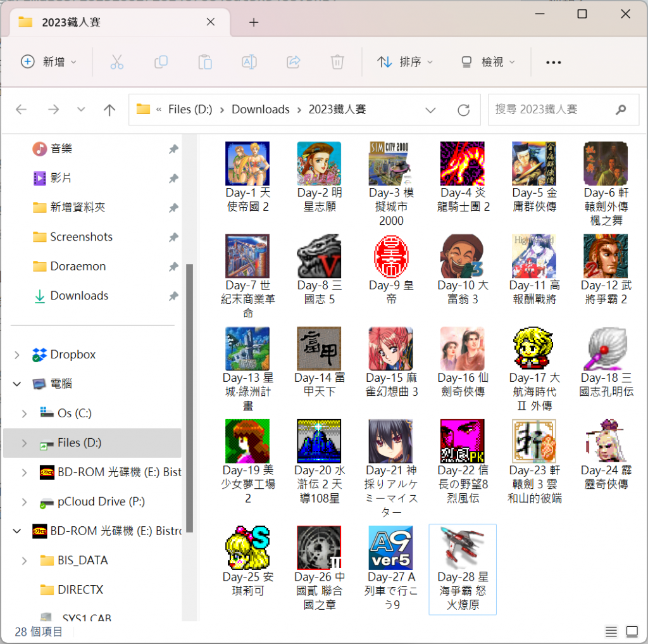Image resolution: width=648 pixels, height=644 pixels.
Task: Click pin icon next to Screenshots
Action: (x=173, y=237)
